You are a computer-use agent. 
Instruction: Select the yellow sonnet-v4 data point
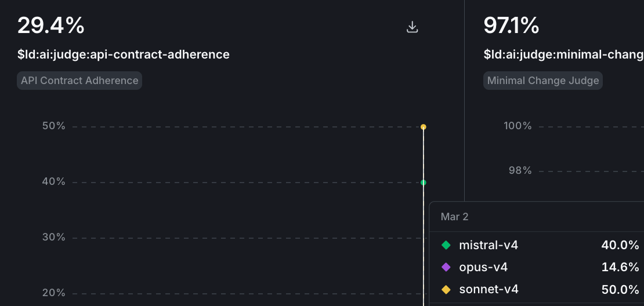(424, 127)
